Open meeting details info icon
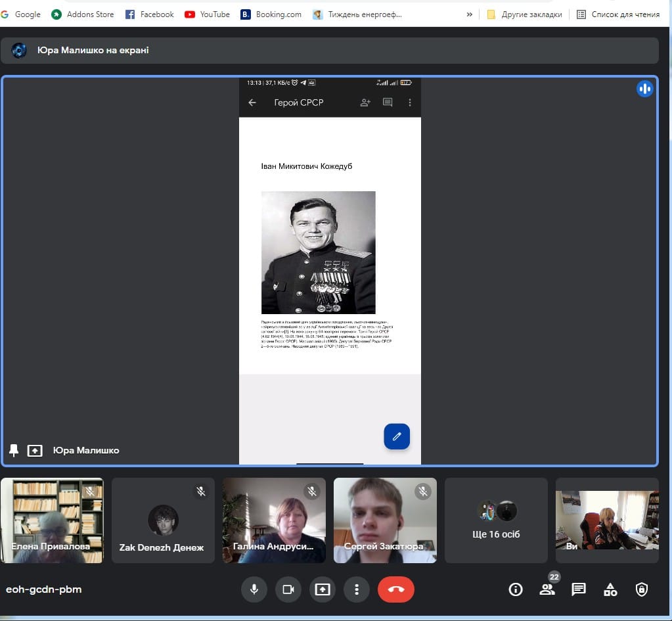This screenshot has height=621, width=672. (x=516, y=589)
